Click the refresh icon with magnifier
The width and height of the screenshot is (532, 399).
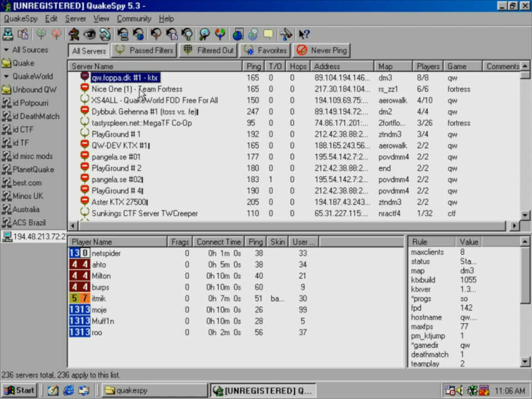click(x=187, y=34)
